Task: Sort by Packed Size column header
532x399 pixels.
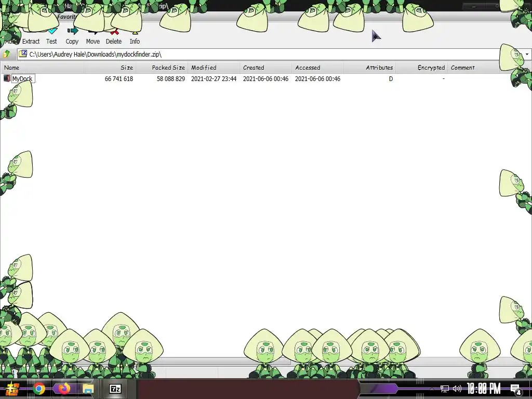Action: [x=162, y=68]
